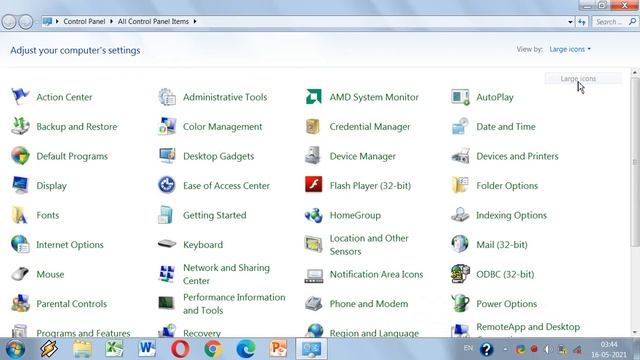Expand the address bar history dropdown arrow
The width and height of the screenshot is (640, 360).
(x=570, y=22)
